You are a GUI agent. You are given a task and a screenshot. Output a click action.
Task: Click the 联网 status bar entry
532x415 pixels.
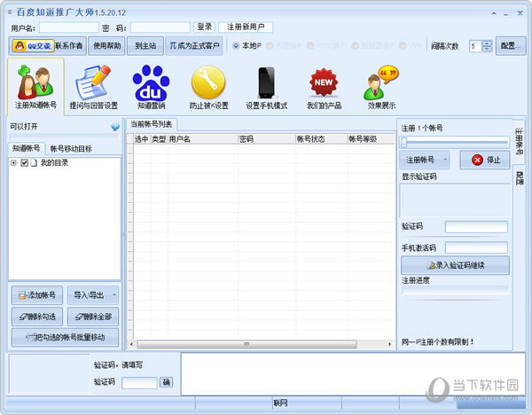[x=280, y=403]
